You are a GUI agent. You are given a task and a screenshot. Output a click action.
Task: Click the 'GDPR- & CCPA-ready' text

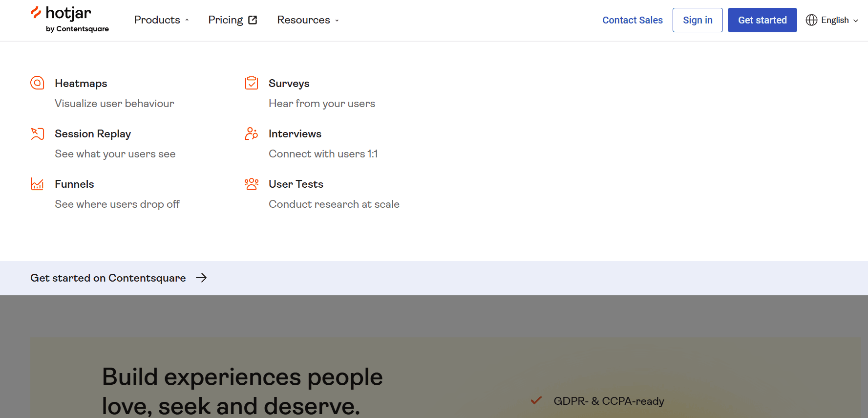(609, 401)
